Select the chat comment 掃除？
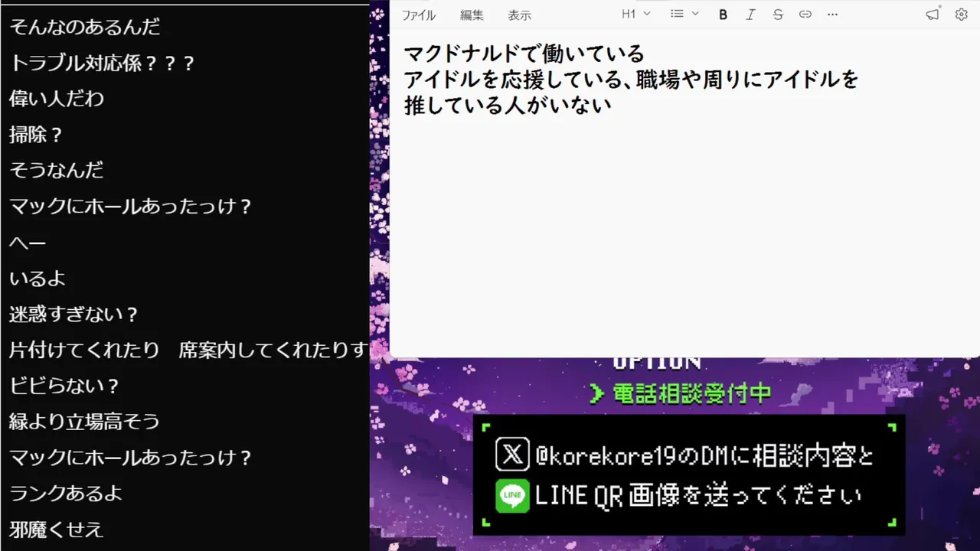This screenshot has width=980, height=551. point(36,135)
